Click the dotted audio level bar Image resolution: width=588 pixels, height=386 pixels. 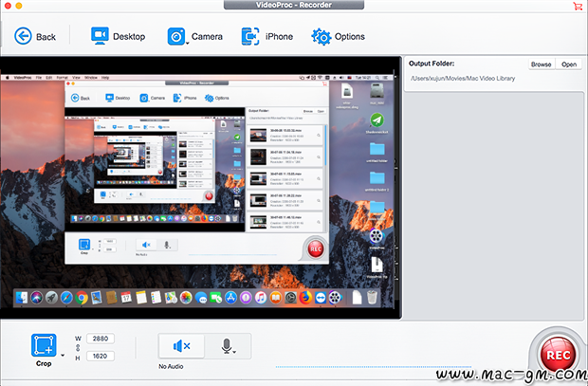(x=374, y=367)
